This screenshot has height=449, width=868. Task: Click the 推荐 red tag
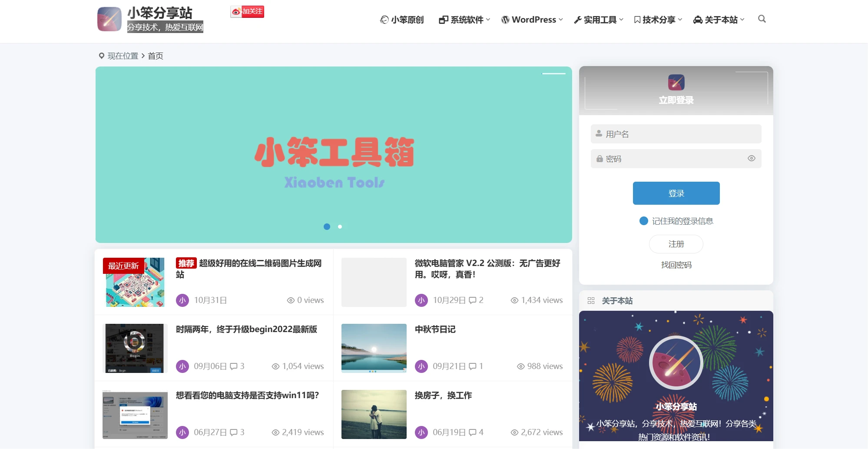186,263
